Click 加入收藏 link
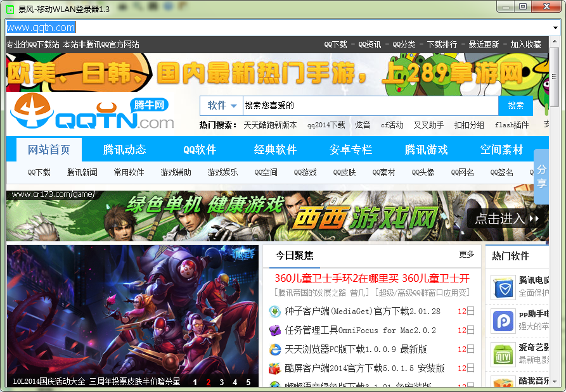 point(525,44)
